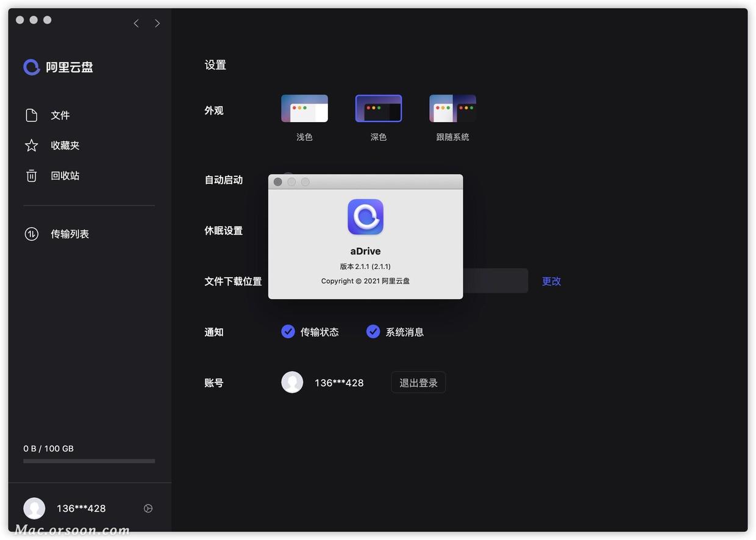Click the 文件 label in the sidebar
The height and width of the screenshot is (540, 756).
[x=60, y=115]
